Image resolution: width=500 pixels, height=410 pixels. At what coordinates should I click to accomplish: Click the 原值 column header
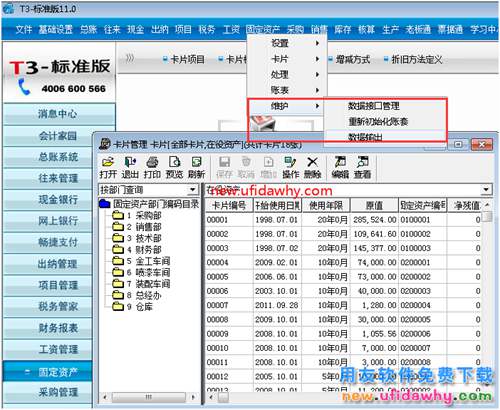click(x=374, y=206)
